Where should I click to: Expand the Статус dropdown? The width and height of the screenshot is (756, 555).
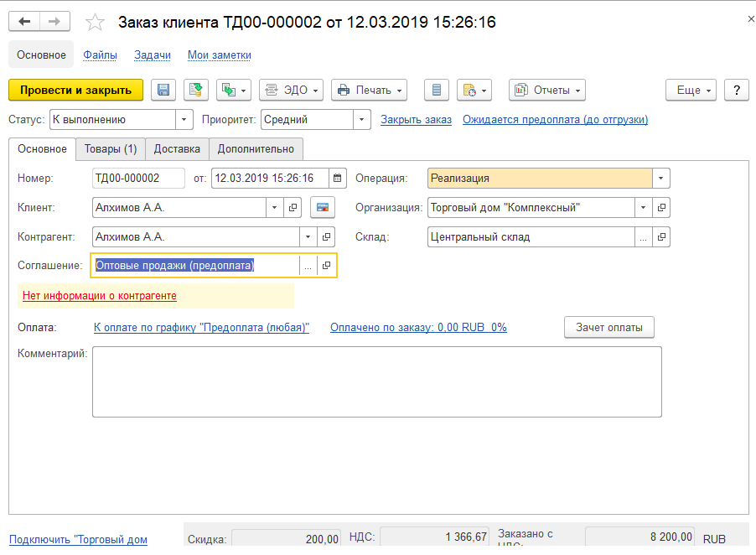click(x=184, y=120)
